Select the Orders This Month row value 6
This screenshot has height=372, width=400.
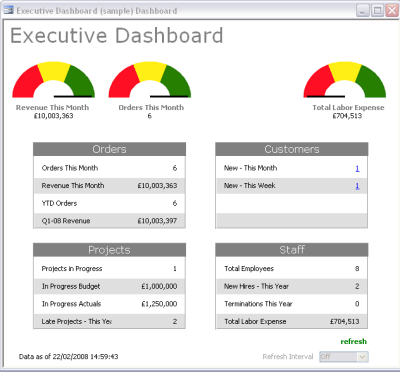175,168
